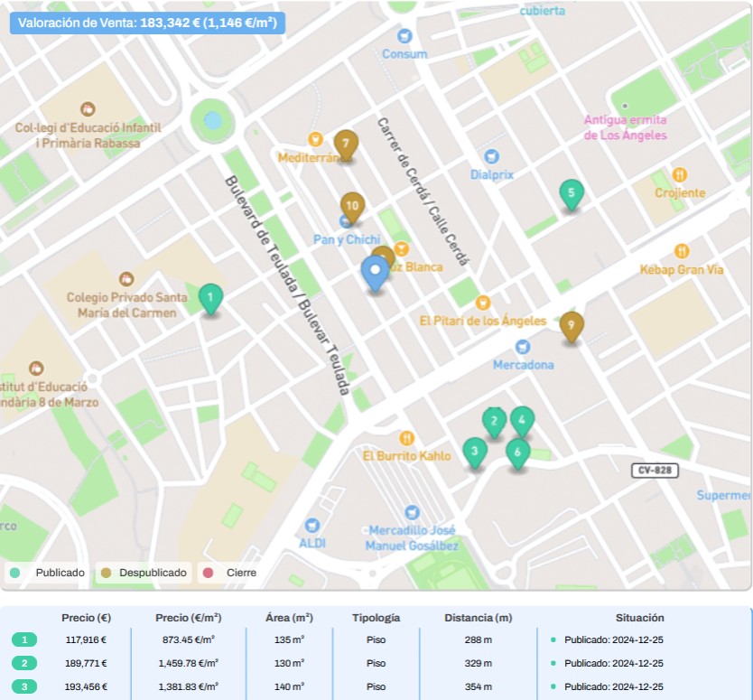Click row badge number 2 in table
This screenshot has width=753, height=700.
[25, 663]
